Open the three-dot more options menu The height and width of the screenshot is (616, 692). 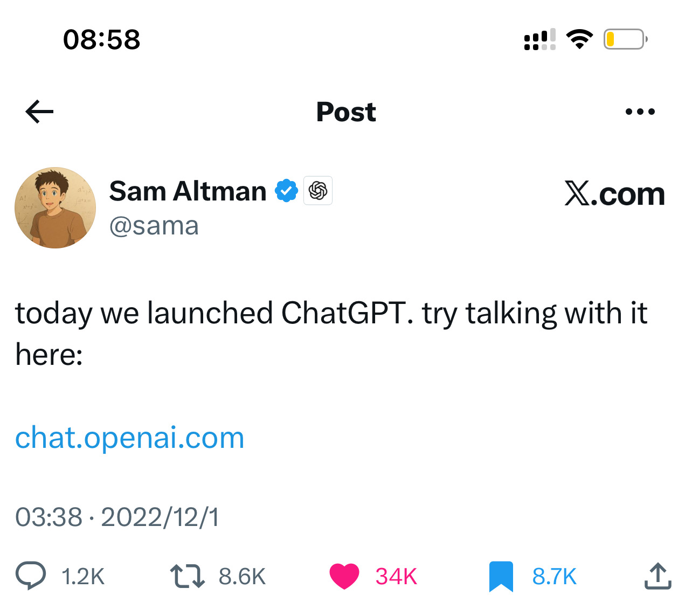640,112
